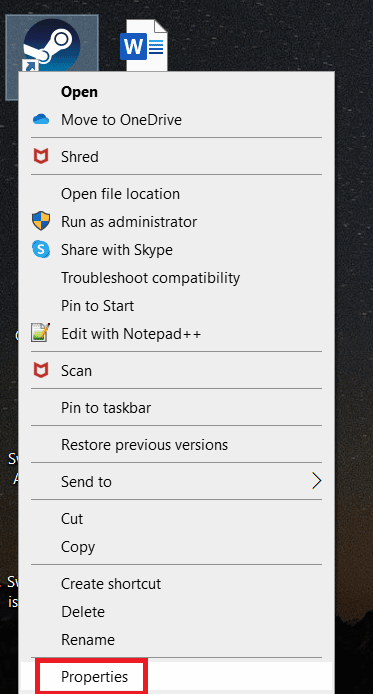This screenshot has width=373, height=694.
Task: Select Pin to Start
Action: click(x=97, y=306)
